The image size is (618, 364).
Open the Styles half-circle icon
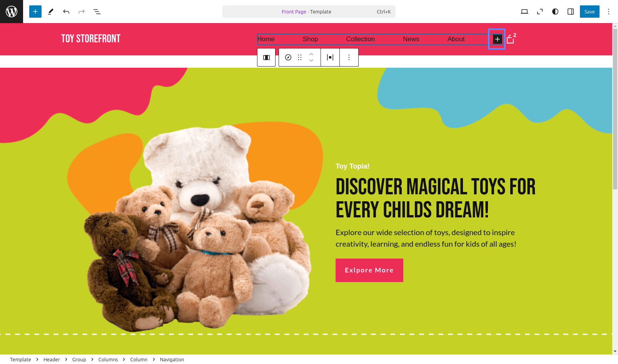tap(555, 12)
